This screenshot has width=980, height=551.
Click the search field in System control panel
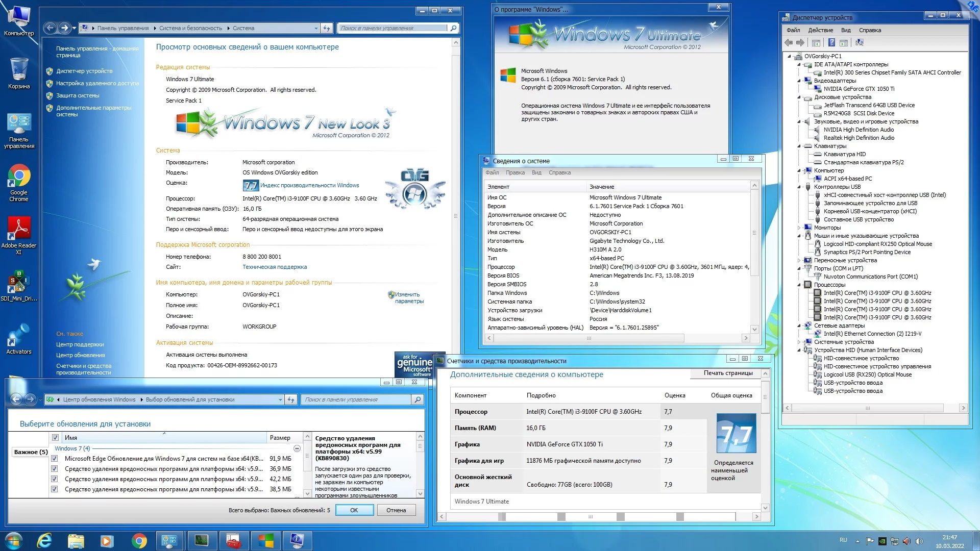coord(392,28)
